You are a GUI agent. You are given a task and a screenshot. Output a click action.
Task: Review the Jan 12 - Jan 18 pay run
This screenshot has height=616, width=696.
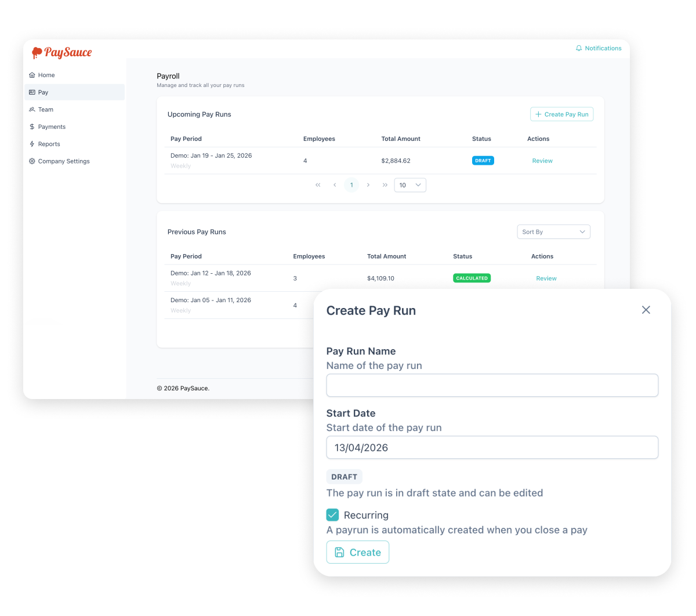pos(546,278)
